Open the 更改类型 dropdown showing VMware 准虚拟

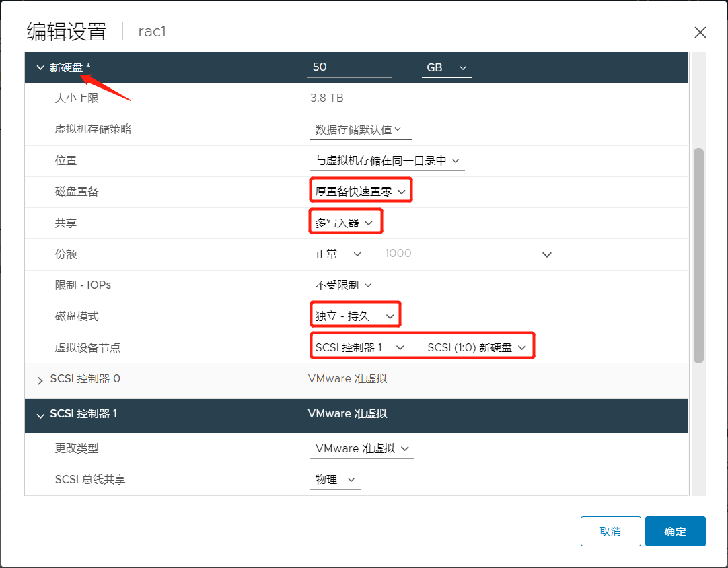tap(361, 448)
